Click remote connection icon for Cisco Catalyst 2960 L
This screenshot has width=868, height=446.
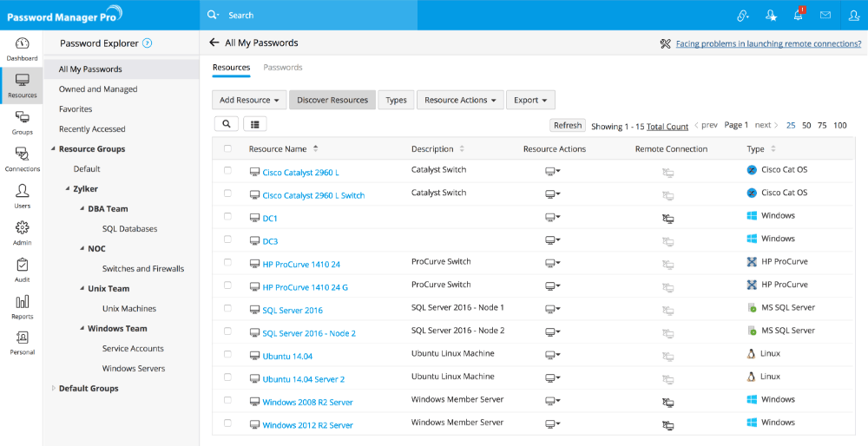[668, 173]
